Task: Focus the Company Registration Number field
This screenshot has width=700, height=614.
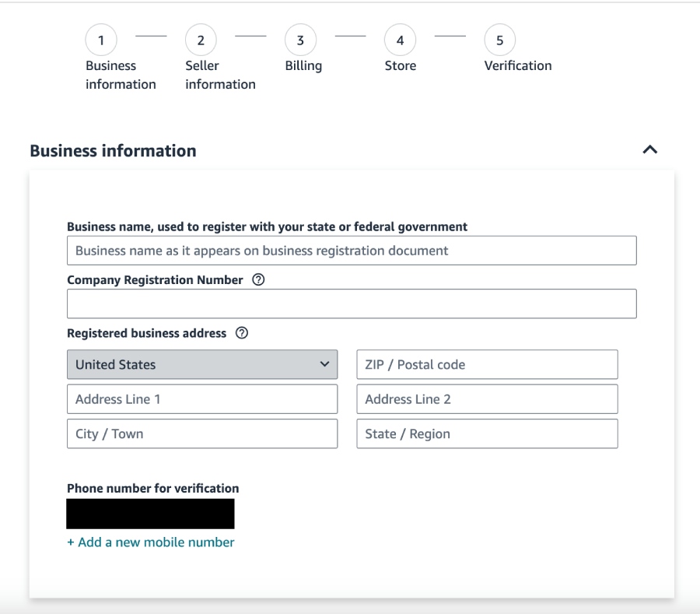Action: pyautogui.click(x=352, y=303)
